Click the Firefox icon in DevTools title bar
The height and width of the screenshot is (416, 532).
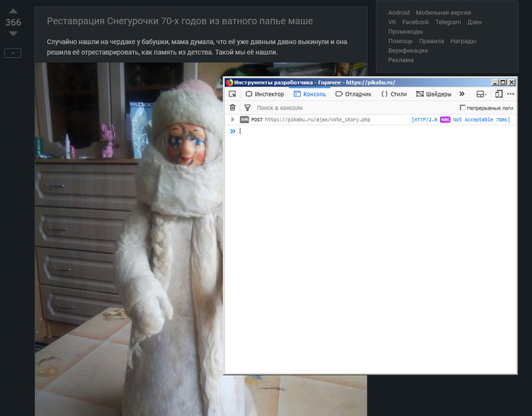tap(230, 82)
